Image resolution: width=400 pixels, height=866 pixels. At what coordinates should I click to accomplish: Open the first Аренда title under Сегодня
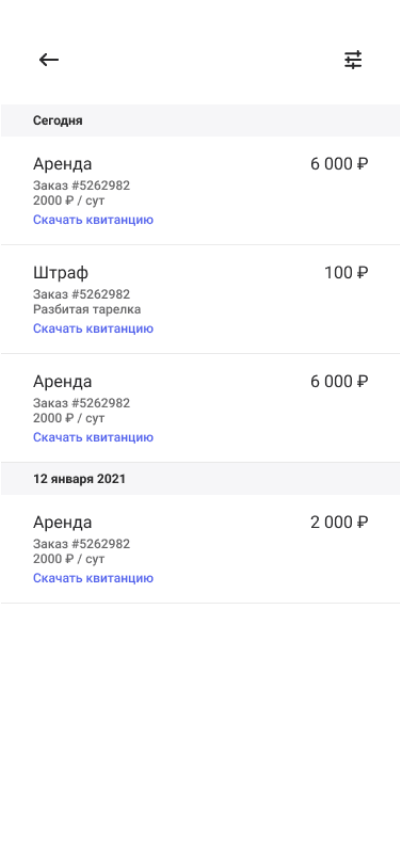point(62,164)
